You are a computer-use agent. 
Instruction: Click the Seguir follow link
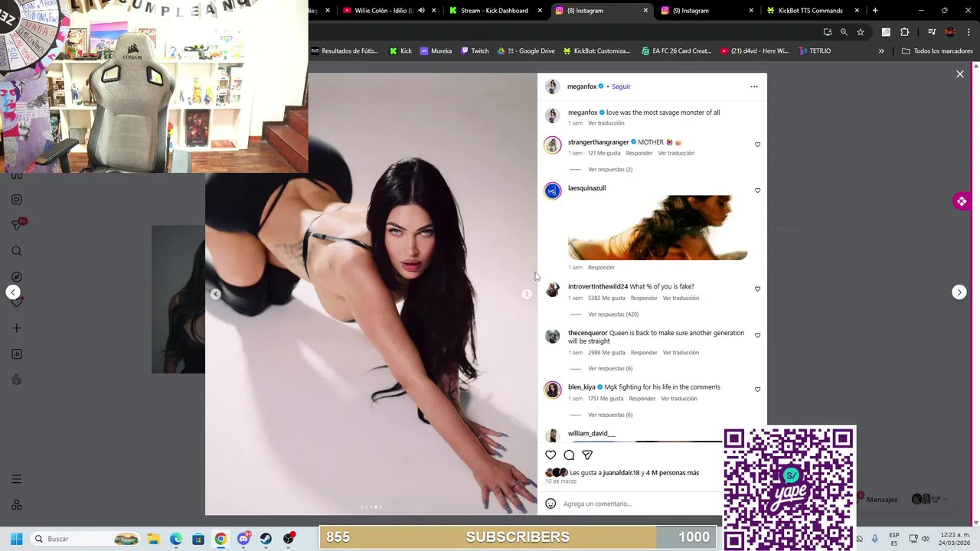621,86
